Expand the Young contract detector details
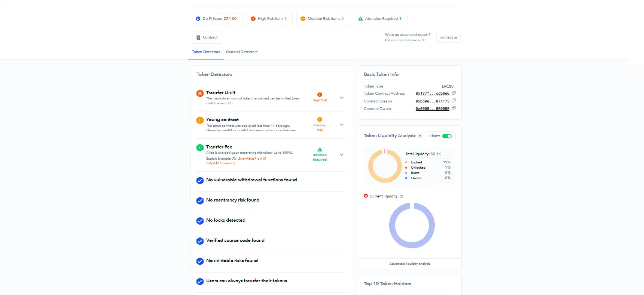 click(x=342, y=125)
